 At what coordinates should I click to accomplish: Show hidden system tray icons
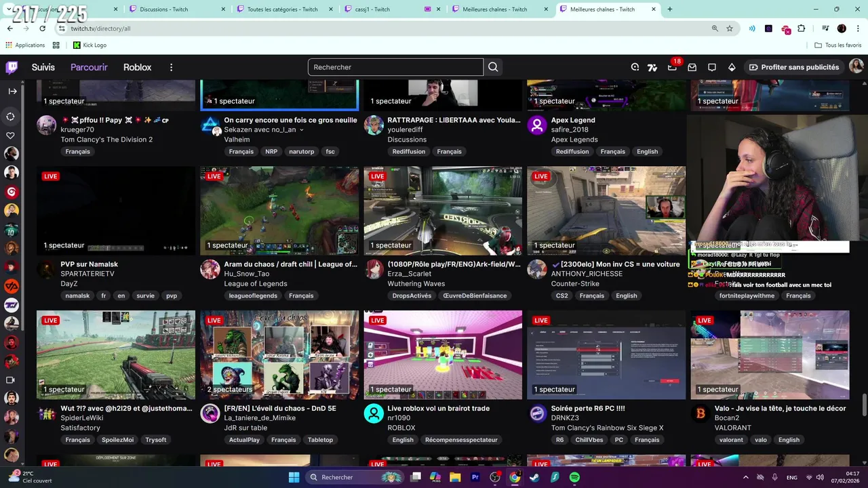745,477
